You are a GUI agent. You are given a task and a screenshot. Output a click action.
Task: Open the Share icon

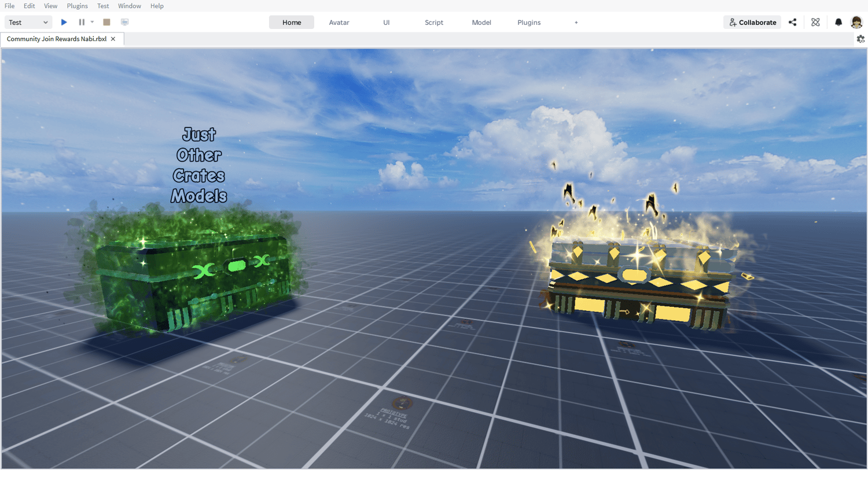click(793, 22)
